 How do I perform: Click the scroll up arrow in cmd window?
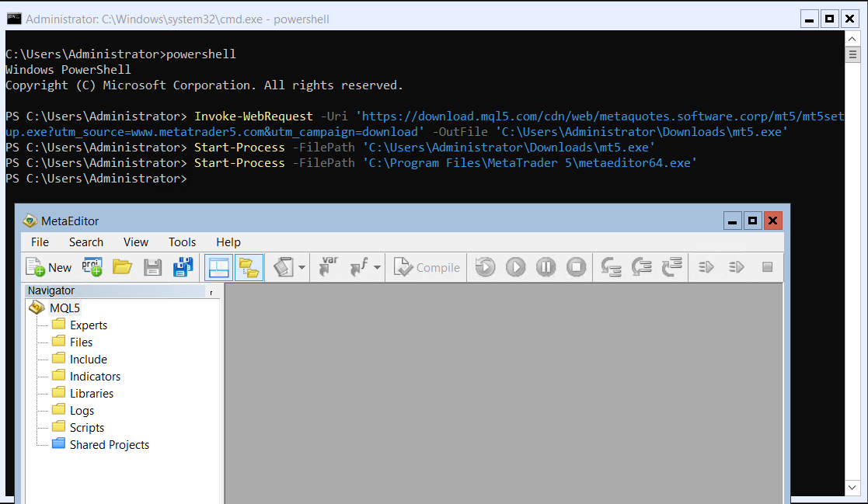pyautogui.click(x=852, y=39)
